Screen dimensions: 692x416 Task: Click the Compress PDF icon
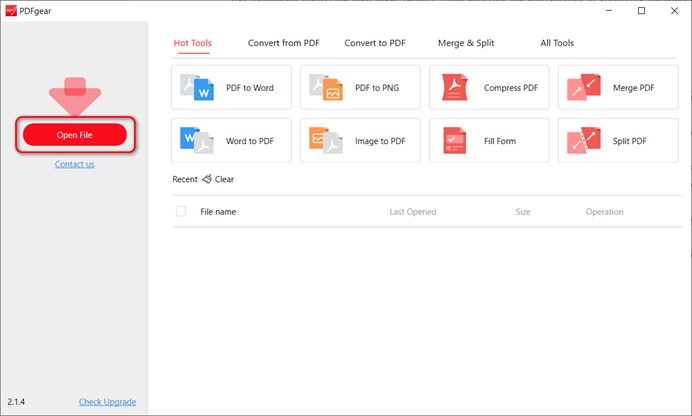point(455,87)
